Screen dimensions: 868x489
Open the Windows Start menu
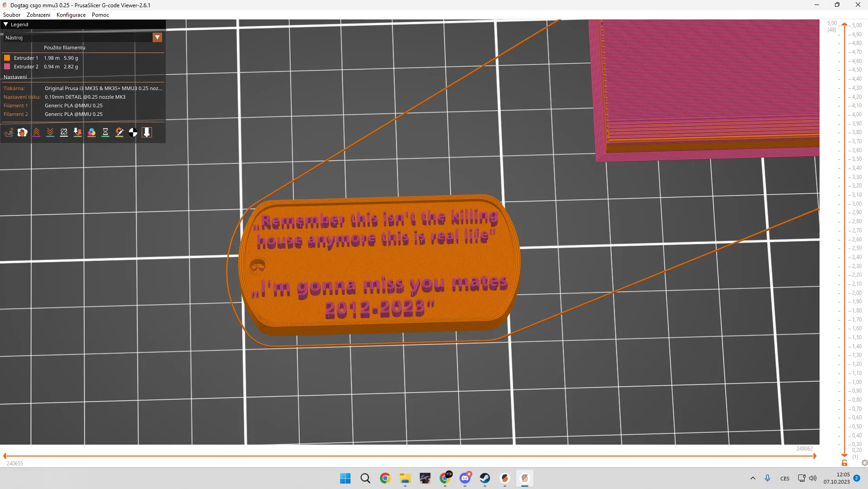(x=345, y=478)
